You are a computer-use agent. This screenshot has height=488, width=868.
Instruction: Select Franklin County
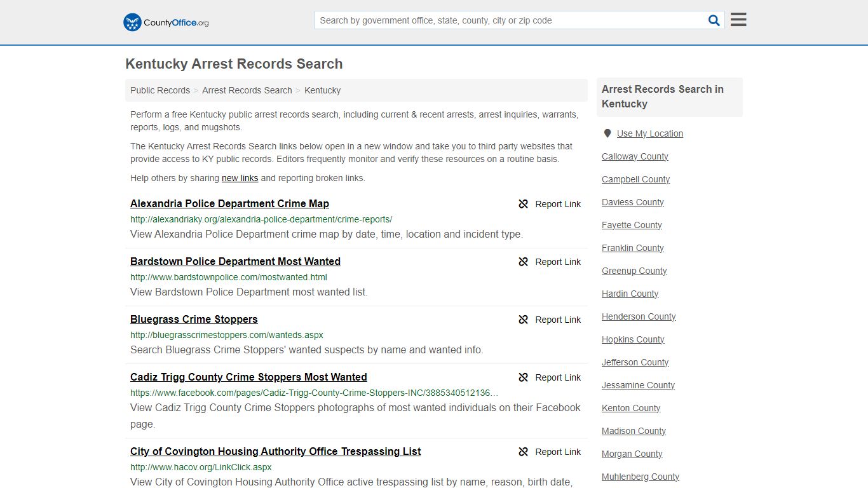coord(633,248)
